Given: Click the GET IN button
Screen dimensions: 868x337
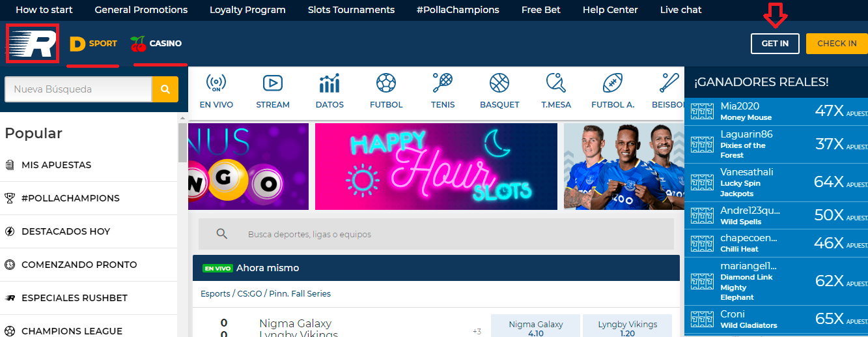Looking at the screenshot, I should click(775, 44).
